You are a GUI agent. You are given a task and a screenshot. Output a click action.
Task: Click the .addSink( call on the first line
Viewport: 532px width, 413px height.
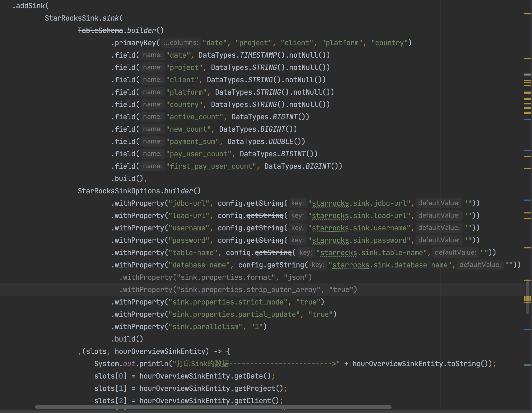pos(30,6)
